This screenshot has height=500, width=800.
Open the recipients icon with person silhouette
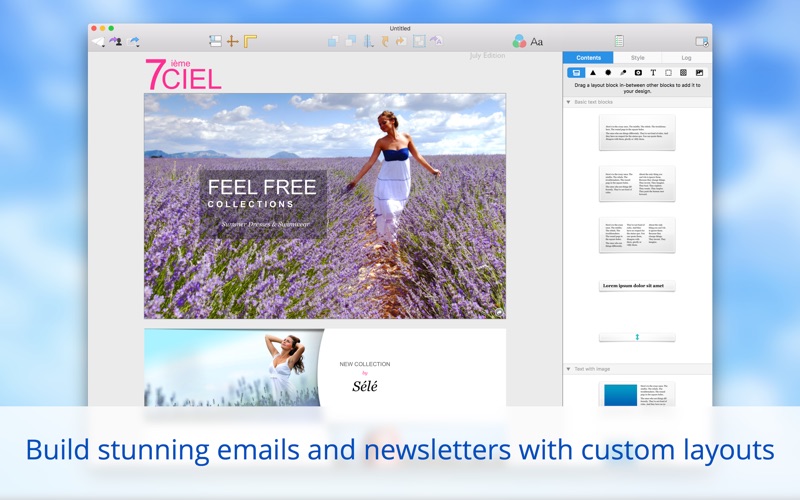click(x=115, y=41)
